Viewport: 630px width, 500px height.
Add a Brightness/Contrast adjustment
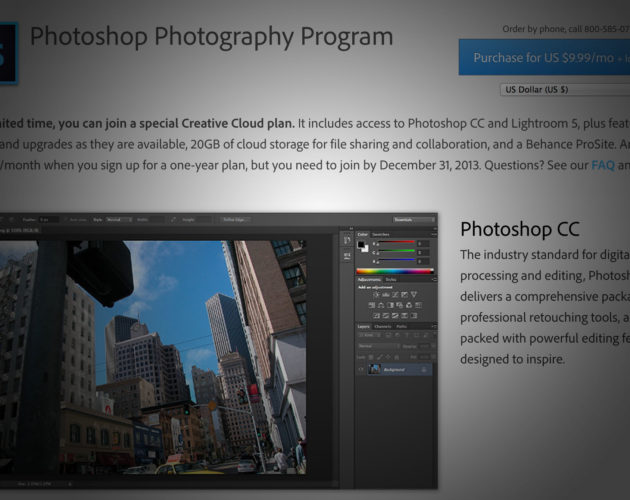(x=376, y=295)
